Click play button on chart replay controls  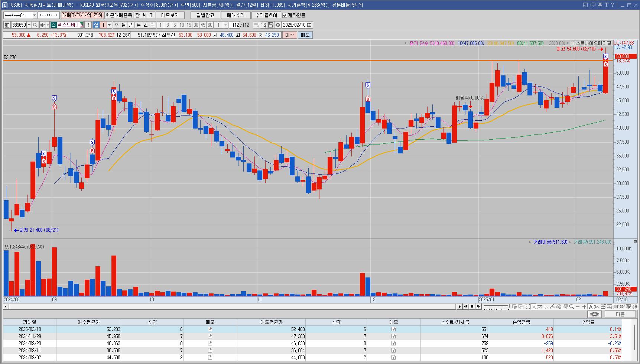460,306
